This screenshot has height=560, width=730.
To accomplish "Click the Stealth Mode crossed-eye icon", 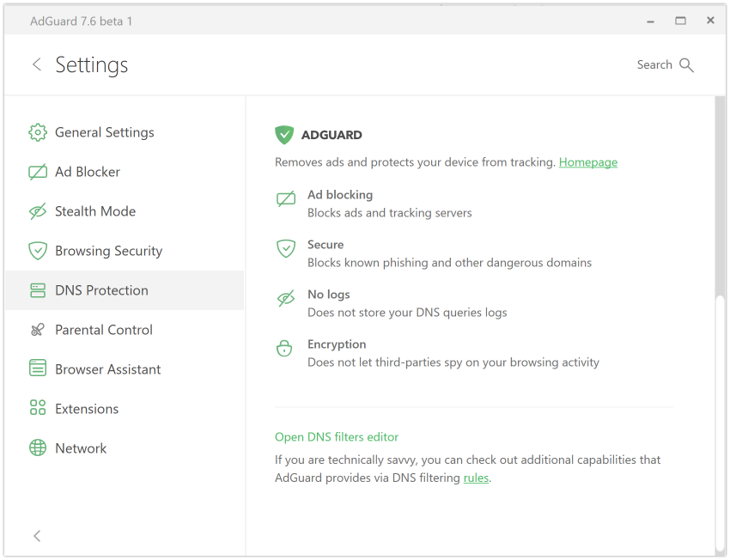I will pyautogui.click(x=37, y=211).
